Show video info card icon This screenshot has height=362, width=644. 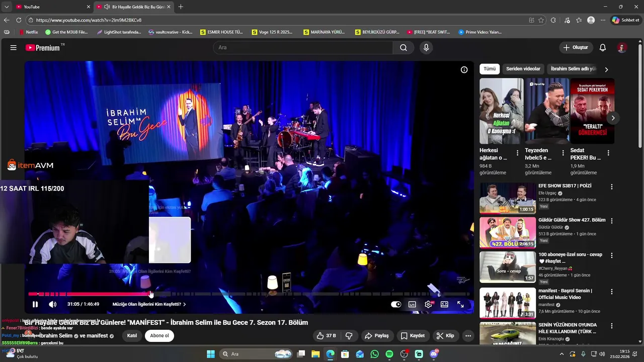tap(464, 70)
